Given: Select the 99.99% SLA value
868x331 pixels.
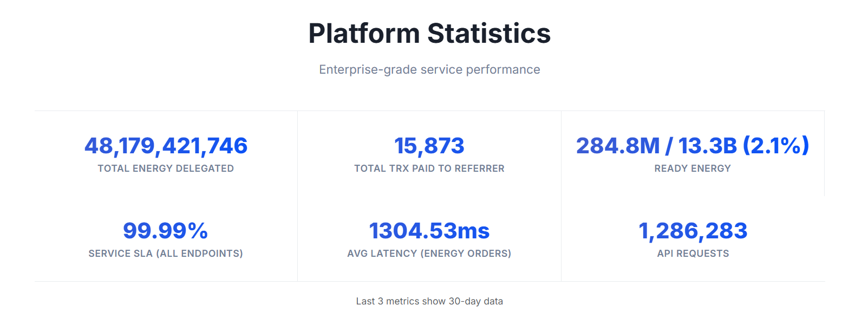Looking at the screenshot, I should pos(166,231).
